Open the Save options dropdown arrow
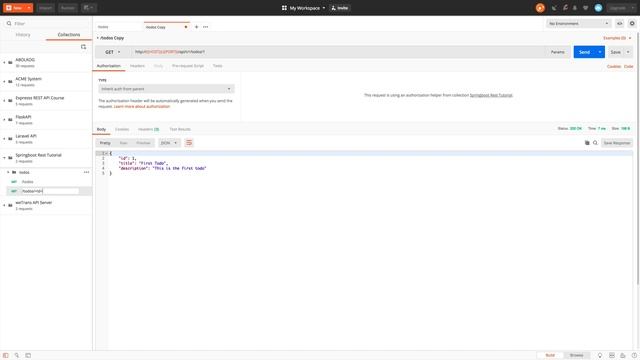Viewport: 640px width, 360px height. click(x=628, y=52)
